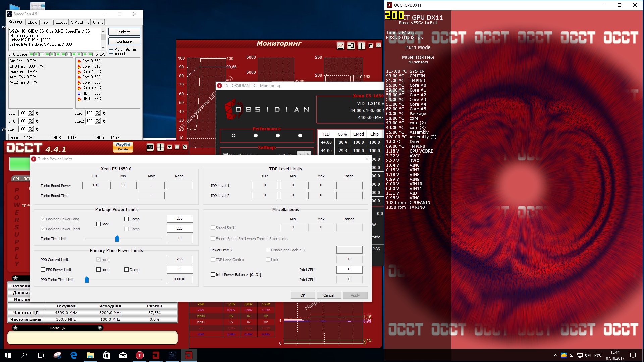Click the graph view icon in monitoring window

340,46
